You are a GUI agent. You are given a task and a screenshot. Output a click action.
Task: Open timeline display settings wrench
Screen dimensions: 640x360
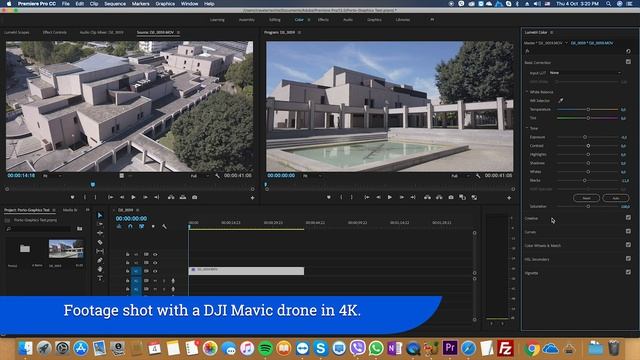pyautogui.click(x=164, y=227)
